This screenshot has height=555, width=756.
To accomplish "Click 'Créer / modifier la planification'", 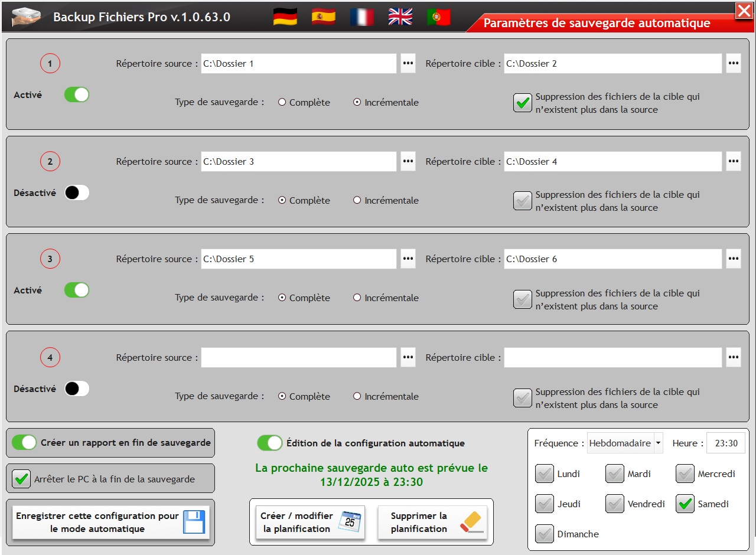I will (x=309, y=522).
